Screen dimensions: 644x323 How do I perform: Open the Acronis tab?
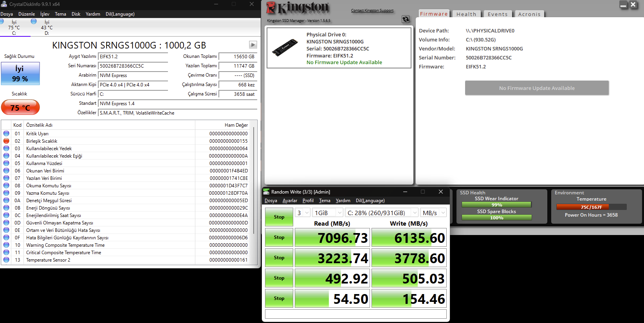click(x=529, y=14)
